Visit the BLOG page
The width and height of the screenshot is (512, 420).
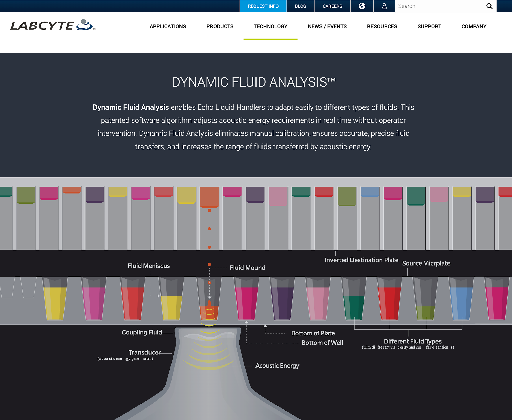point(301,6)
